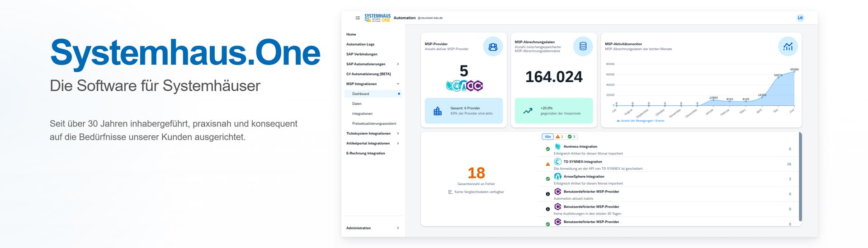The image size is (868, 248).
Task: Click the C# logo of the inactive automation provider
Action: coord(557,192)
